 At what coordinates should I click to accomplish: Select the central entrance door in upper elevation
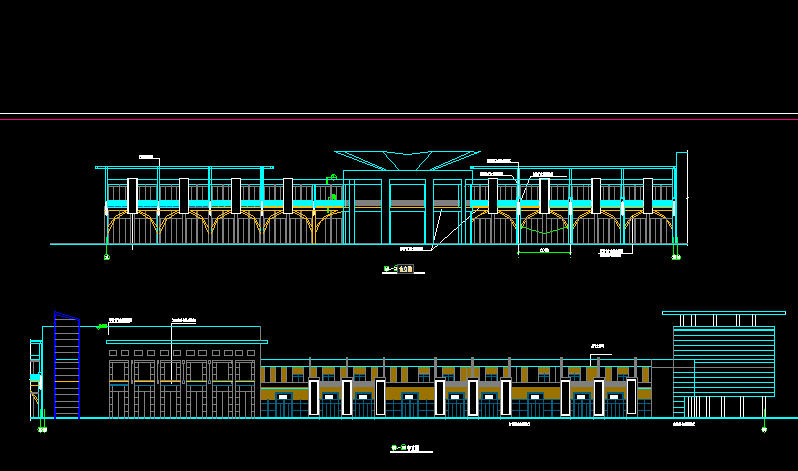pyautogui.click(x=407, y=214)
